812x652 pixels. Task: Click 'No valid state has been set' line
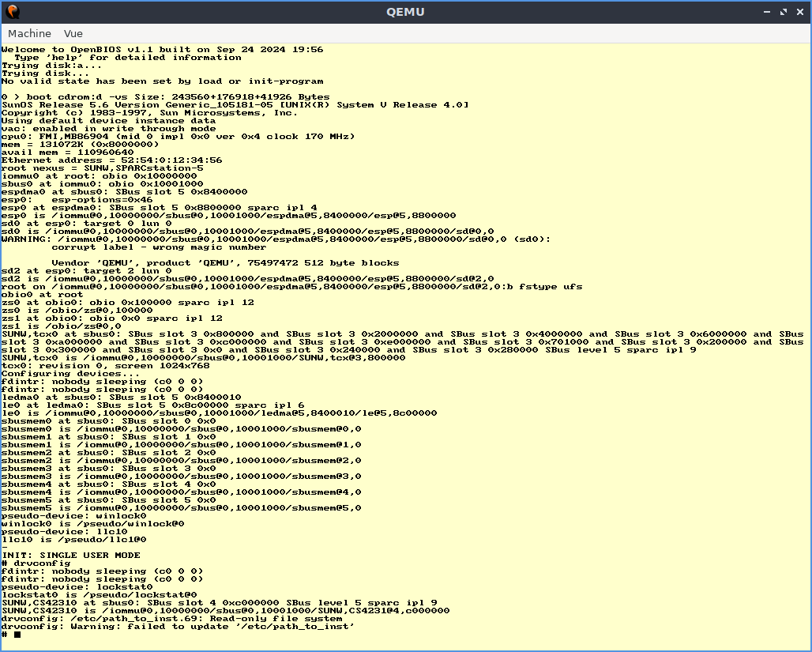point(162,81)
